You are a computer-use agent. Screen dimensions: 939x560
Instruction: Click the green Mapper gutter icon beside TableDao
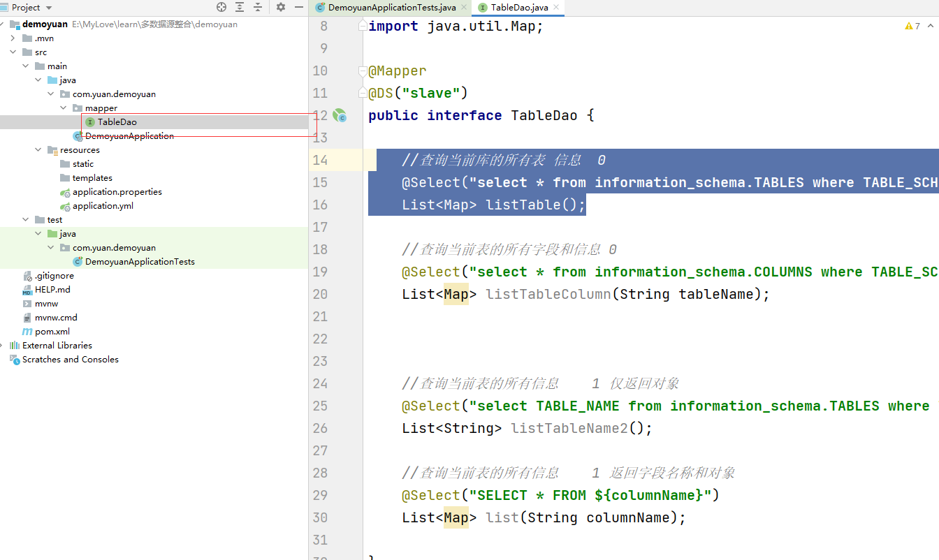(340, 115)
